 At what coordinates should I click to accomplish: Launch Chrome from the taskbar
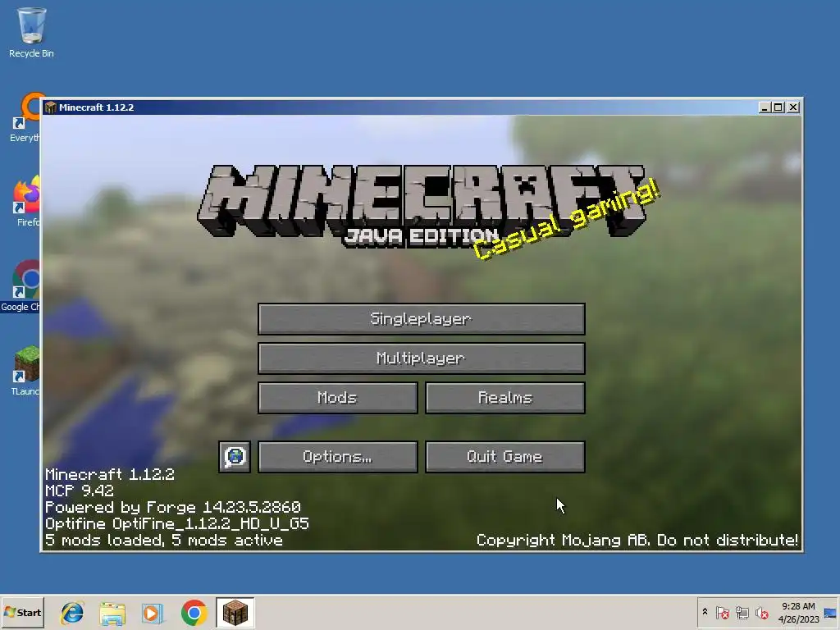(x=194, y=613)
